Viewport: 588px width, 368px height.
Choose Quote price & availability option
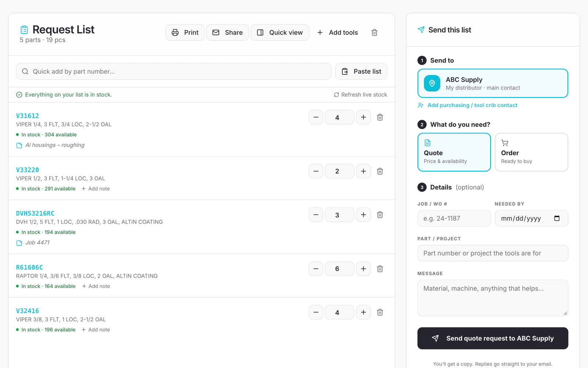[x=454, y=152]
